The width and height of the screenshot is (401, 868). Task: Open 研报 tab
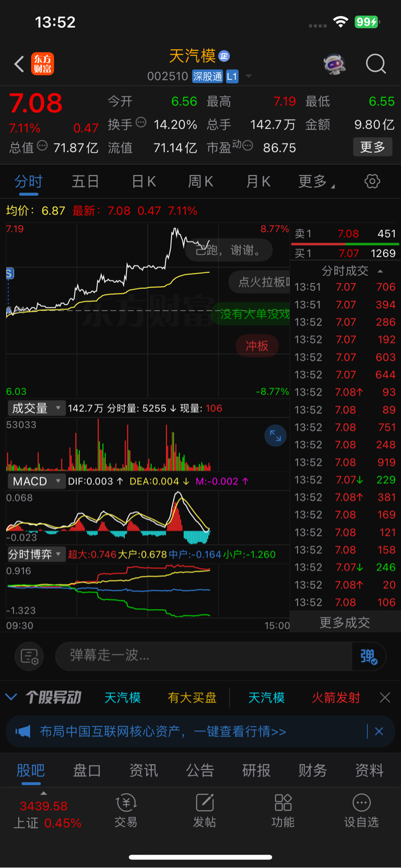point(256,770)
